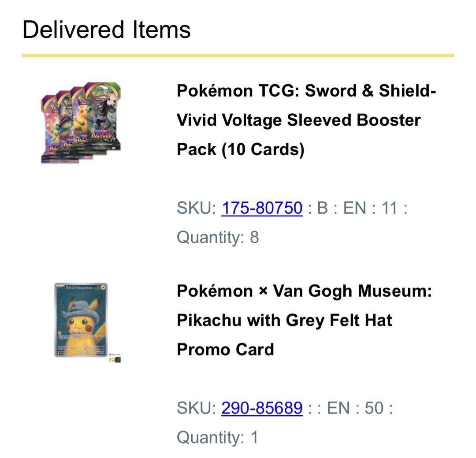Select the leftmost booster pack in the thumbnail
Screen dimensions: 476x458
(x=49, y=128)
